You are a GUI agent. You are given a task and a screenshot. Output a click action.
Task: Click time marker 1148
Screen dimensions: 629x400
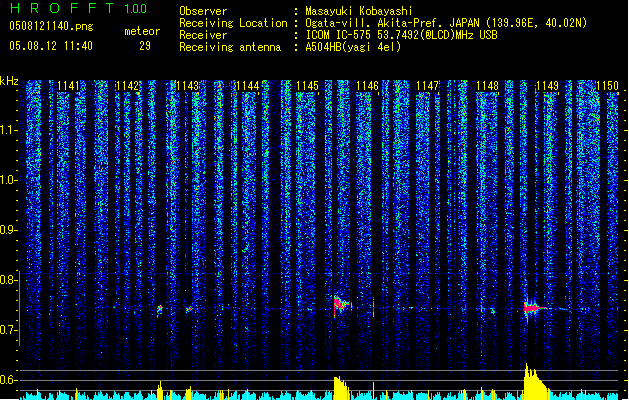[487, 86]
